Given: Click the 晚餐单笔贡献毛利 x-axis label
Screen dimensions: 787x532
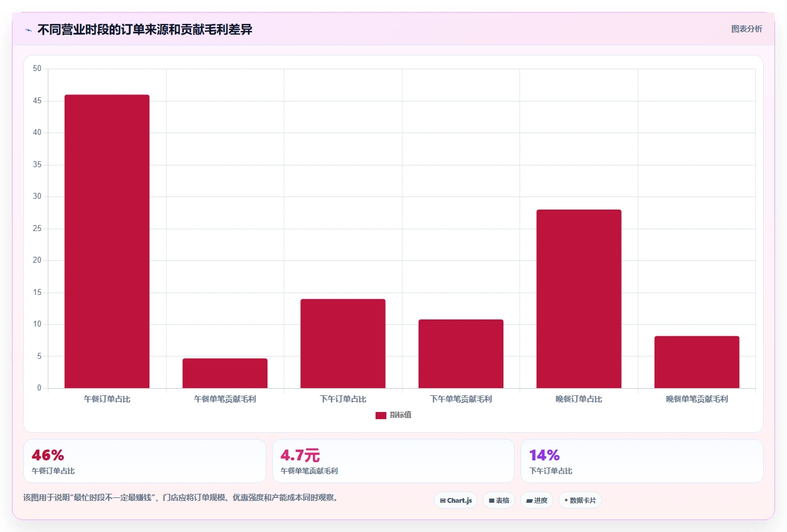Looking at the screenshot, I should [697, 399].
